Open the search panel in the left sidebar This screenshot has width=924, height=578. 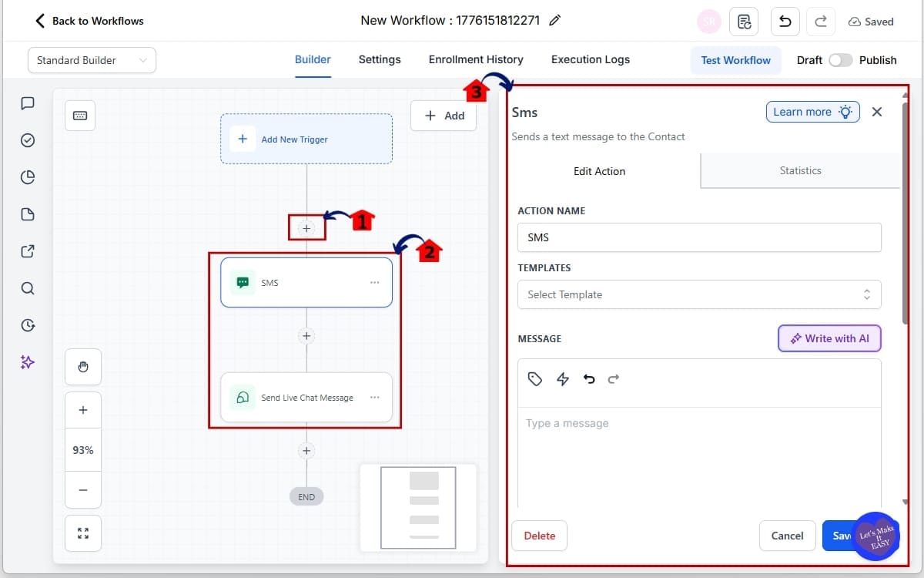28,288
